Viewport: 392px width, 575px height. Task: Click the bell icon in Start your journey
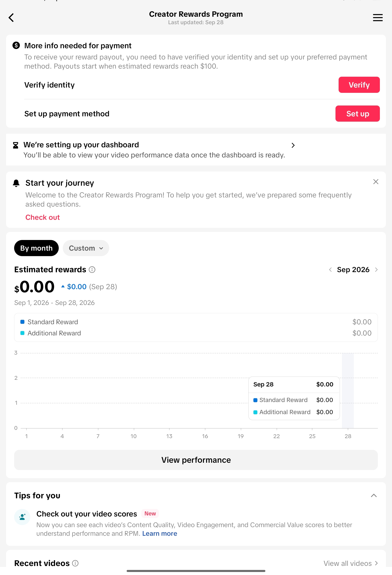(16, 183)
